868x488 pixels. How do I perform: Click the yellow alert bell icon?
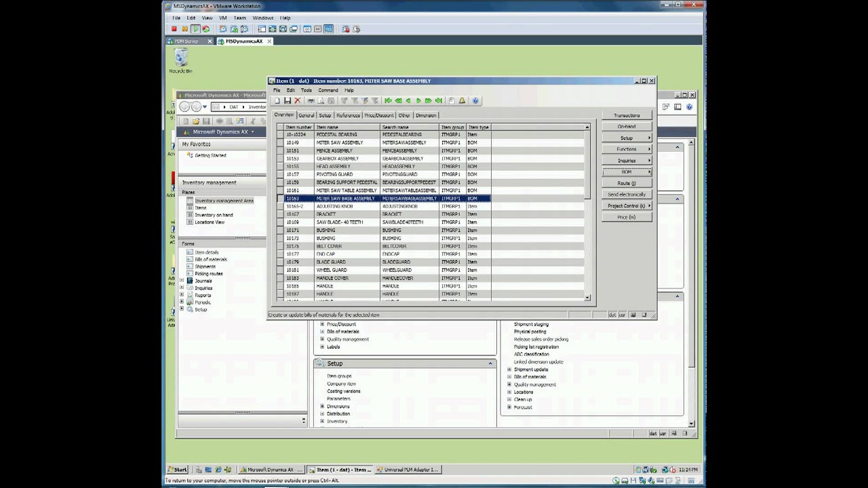click(462, 101)
